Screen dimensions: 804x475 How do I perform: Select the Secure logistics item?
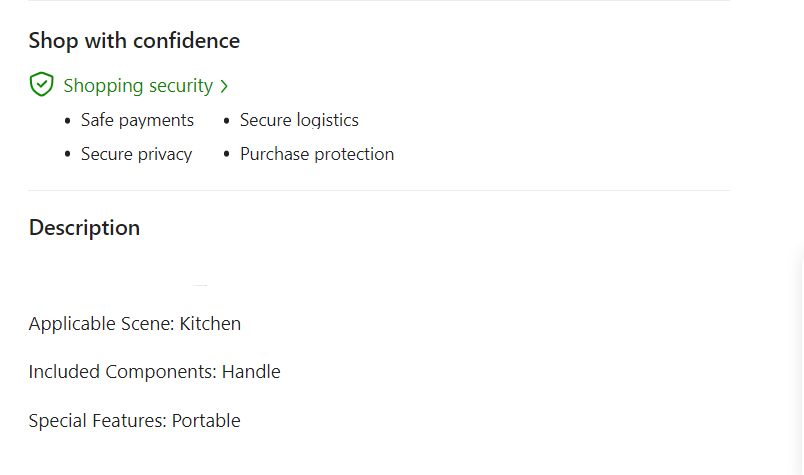click(x=299, y=120)
